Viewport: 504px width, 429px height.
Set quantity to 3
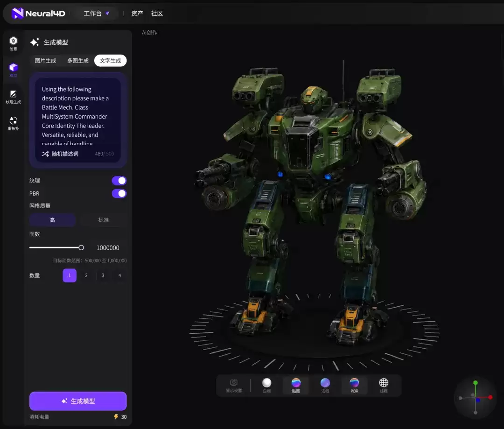(x=103, y=275)
